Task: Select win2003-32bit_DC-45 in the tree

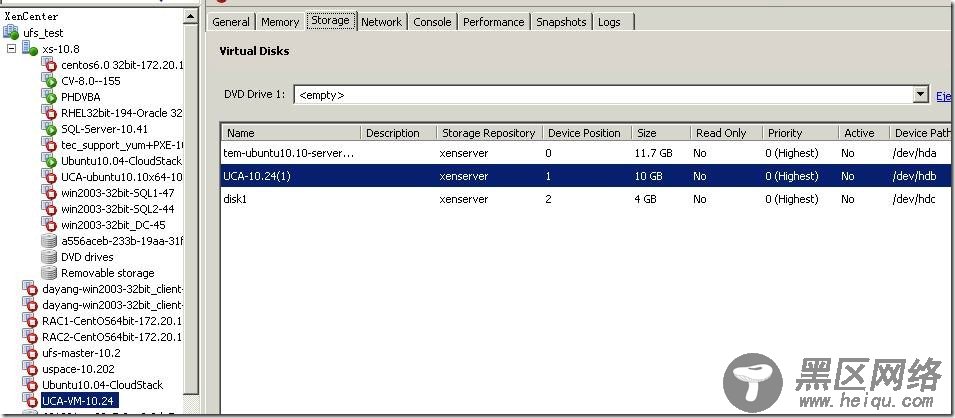Action: 113,224
